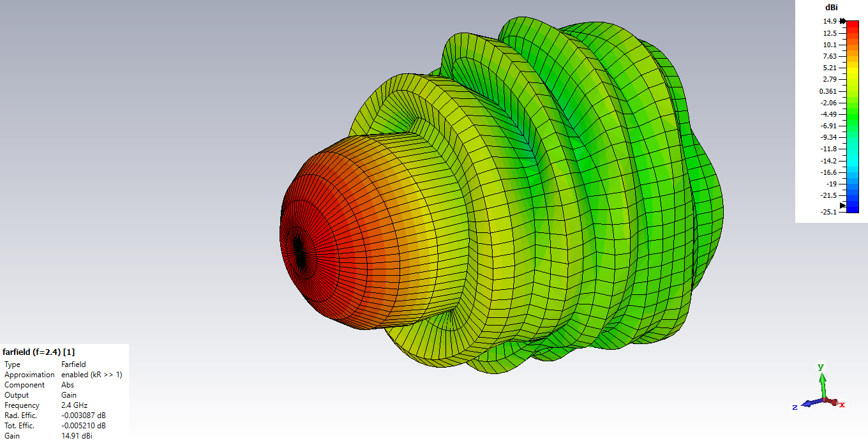Click the blue z axis label
Image resolution: width=868 pixels, height=443 pixels.
pos(795,407)
